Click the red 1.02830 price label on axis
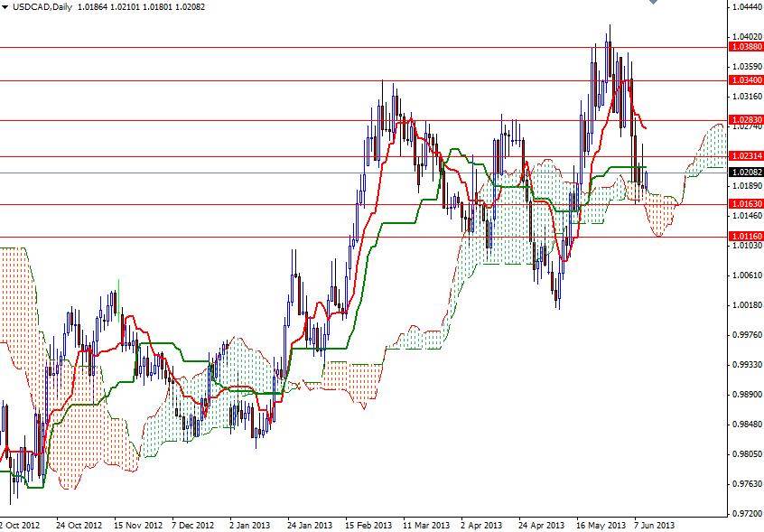Image resolution: width=764 pixels, height=532 pixels. pos(745,118)
